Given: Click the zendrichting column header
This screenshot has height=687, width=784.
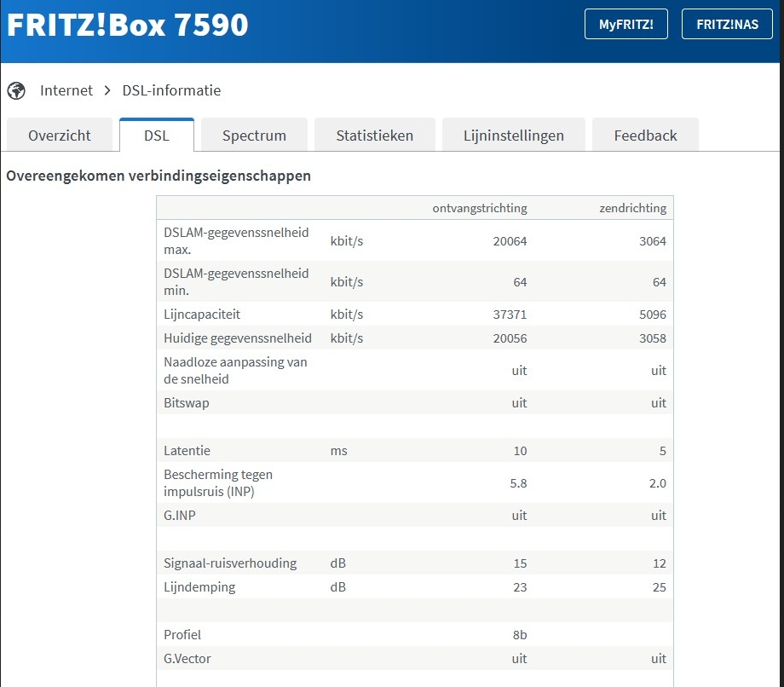Looking at the screenshot, I should pos(632,208).
